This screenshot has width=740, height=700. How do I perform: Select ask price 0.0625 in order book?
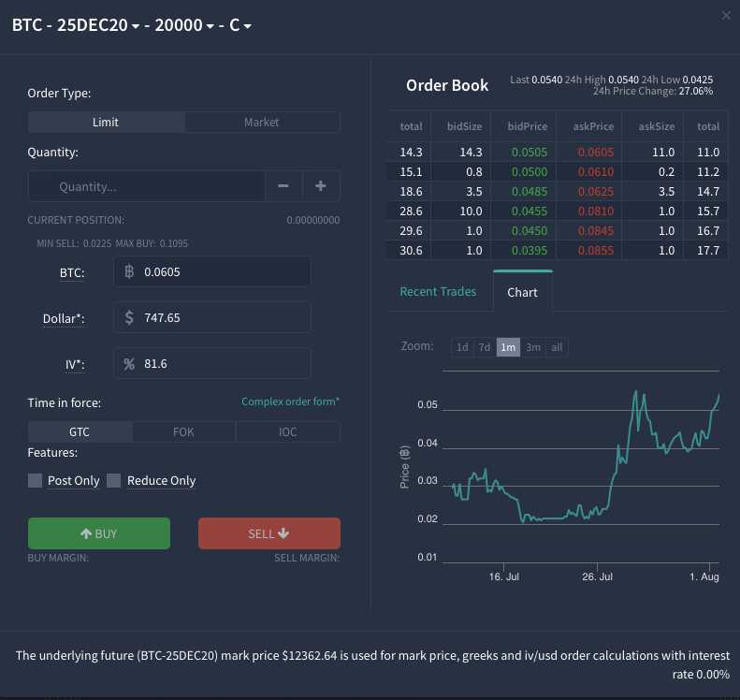(x=596, y=192)
